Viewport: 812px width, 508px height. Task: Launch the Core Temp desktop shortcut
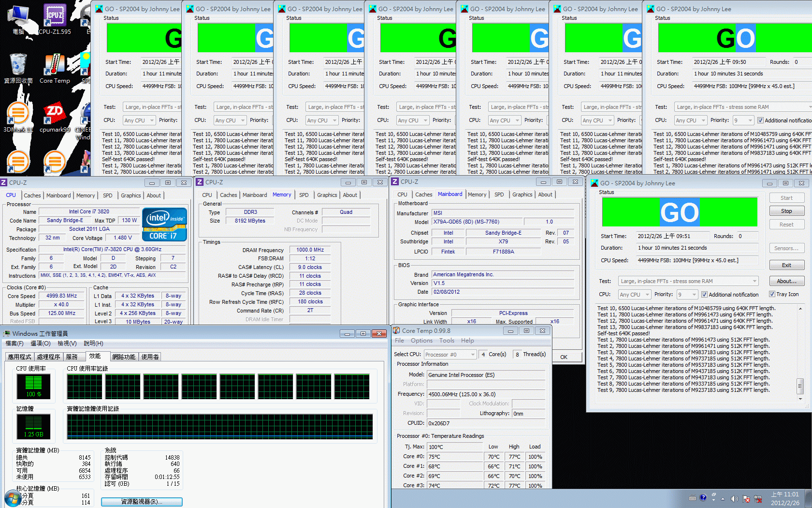coord(55,68)
